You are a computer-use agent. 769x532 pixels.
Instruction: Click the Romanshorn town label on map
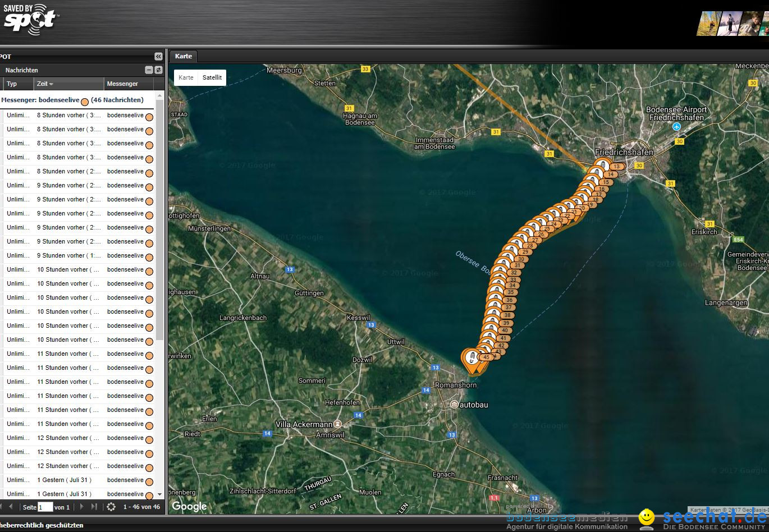click(456, 385)
